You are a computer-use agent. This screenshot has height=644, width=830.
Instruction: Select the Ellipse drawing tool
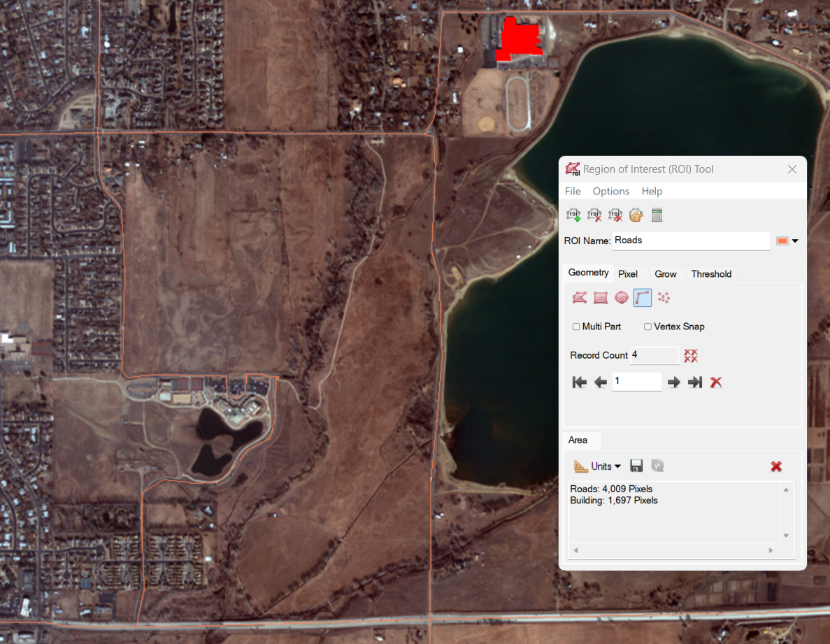[x=622, y=299]
